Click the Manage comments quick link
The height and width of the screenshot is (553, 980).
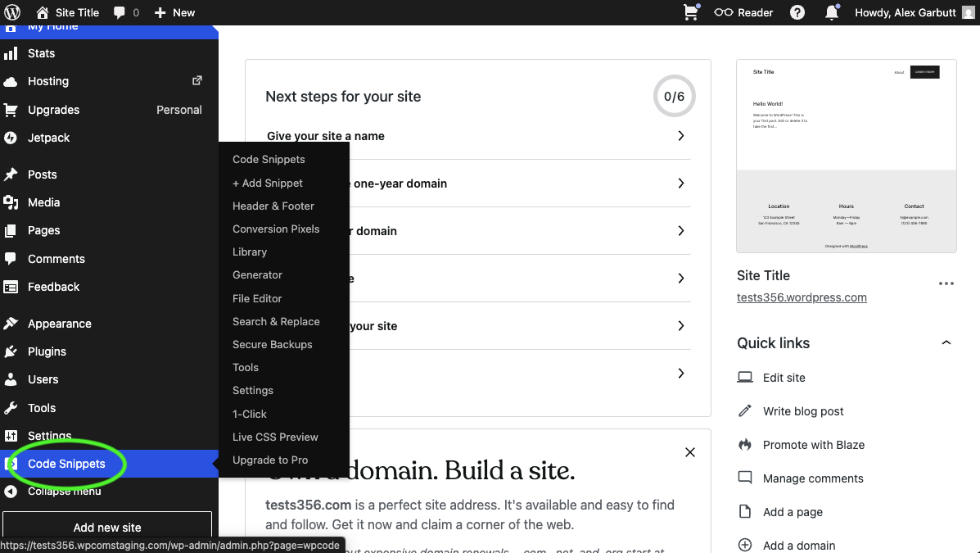click(x=813, y=478)
